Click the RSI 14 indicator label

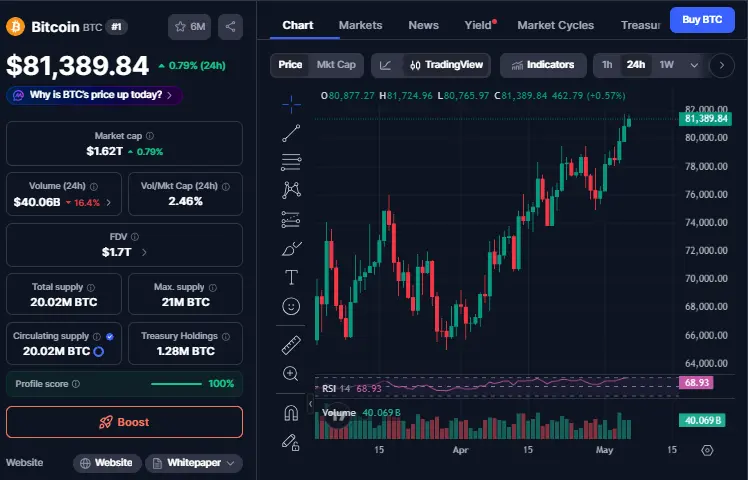click(x=336, y=389)
